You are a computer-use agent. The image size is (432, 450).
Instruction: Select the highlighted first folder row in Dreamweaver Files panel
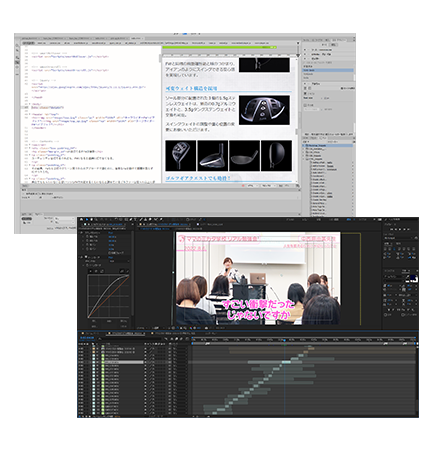click(x=328, y=146)
